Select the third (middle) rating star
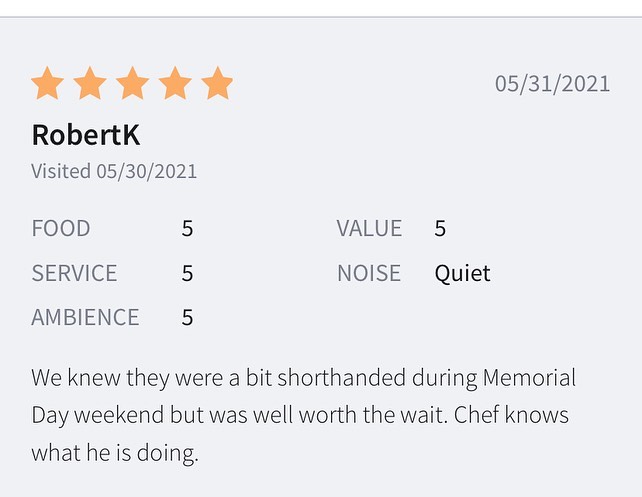This screenshot has height=497, width=642. [x=132, y=84]
